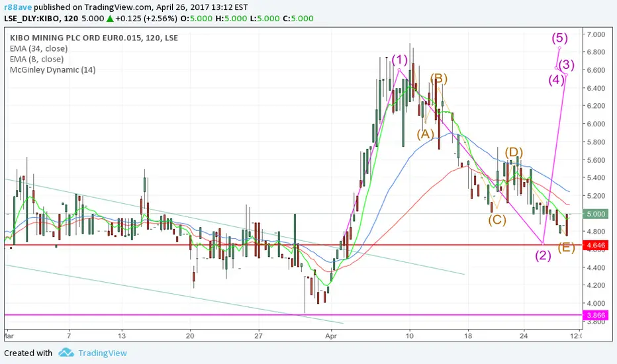Click the 6.000 price axis value
The width and height of the screenshot is (617, 364).
(x=596, y=124)
